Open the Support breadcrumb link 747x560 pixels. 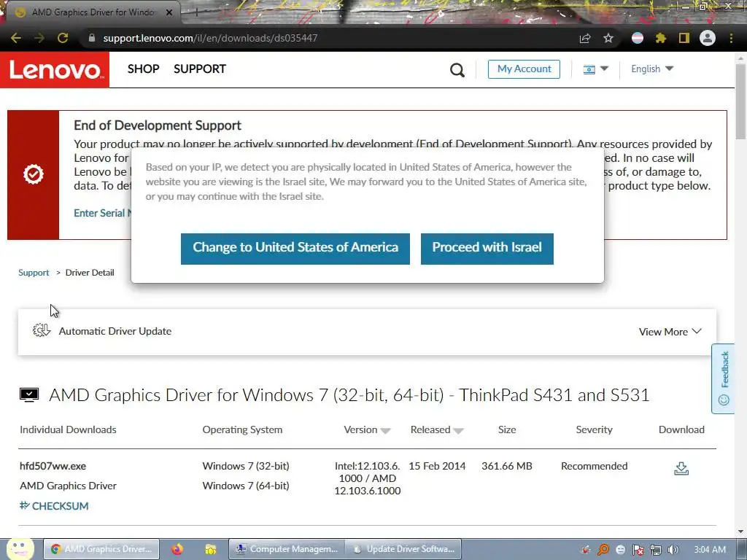tap(34, 273)
